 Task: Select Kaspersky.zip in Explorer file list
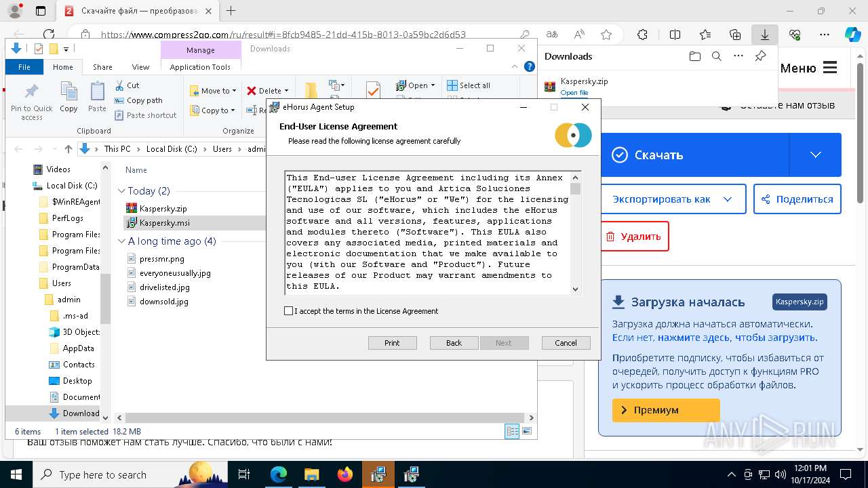(163, 209)
